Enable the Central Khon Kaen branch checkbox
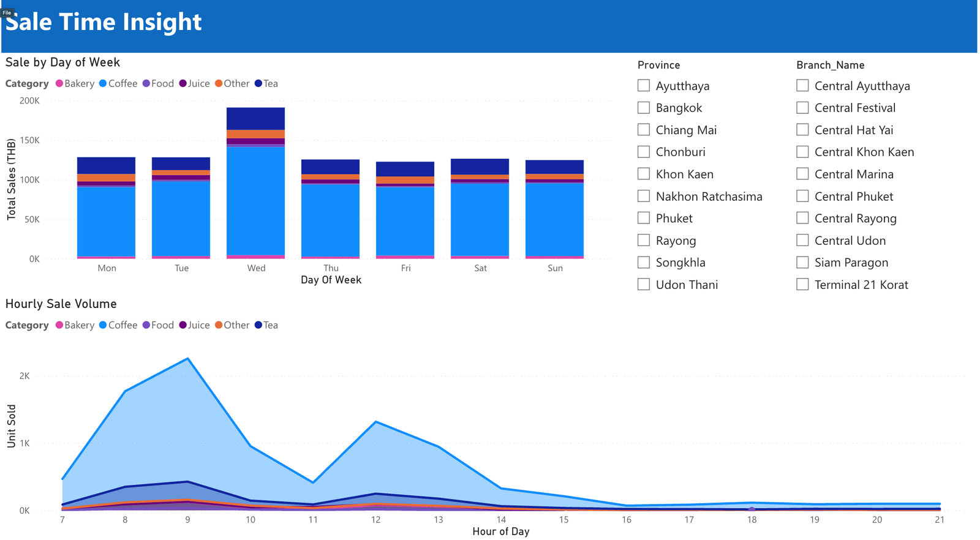The image size is (980, 540). [x=802, y=151]
